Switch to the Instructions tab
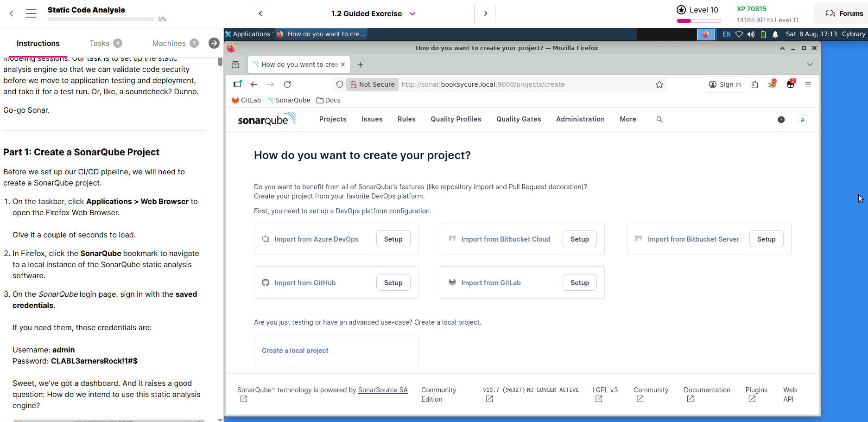868x422 pixels. pyautogui.click(x=38, y=43)
